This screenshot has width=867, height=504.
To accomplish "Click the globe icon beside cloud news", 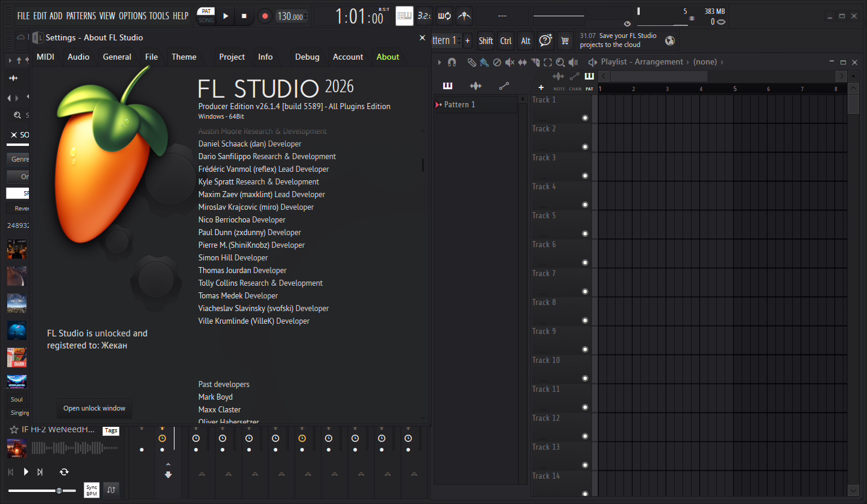I will pyautogui.click(x=670, y=40).
